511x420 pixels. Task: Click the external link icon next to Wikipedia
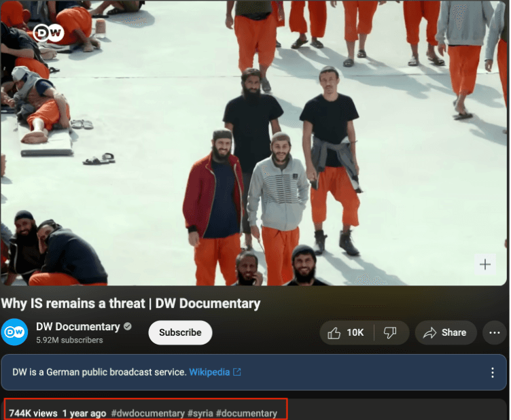point(237,372)
